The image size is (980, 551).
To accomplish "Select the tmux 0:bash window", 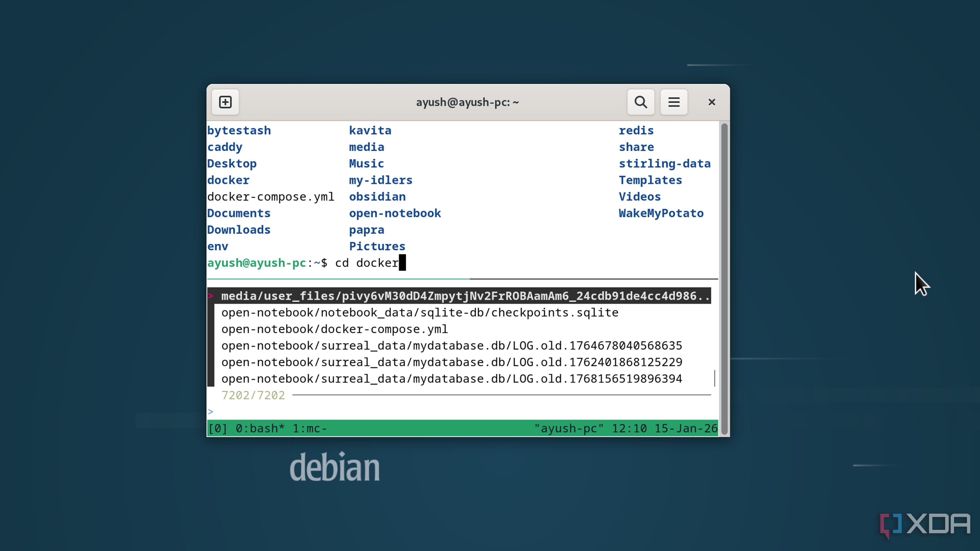I will click(x=260, y=428).
